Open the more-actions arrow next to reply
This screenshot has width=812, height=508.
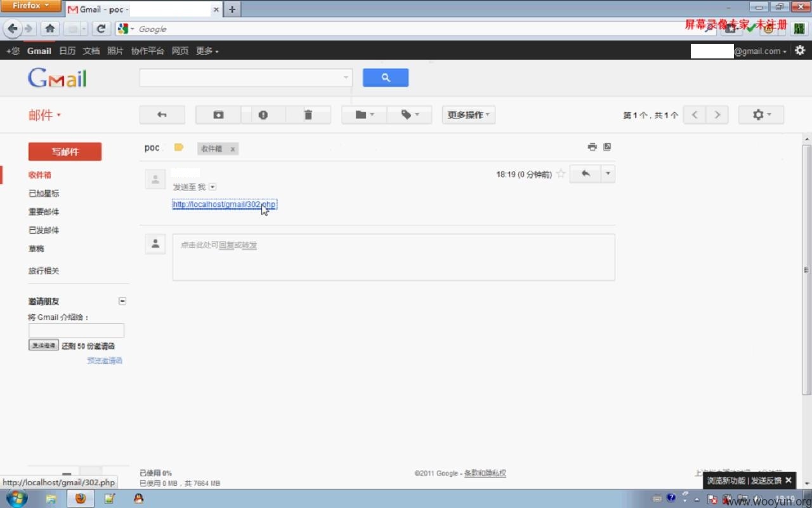(x=608, y=173)
